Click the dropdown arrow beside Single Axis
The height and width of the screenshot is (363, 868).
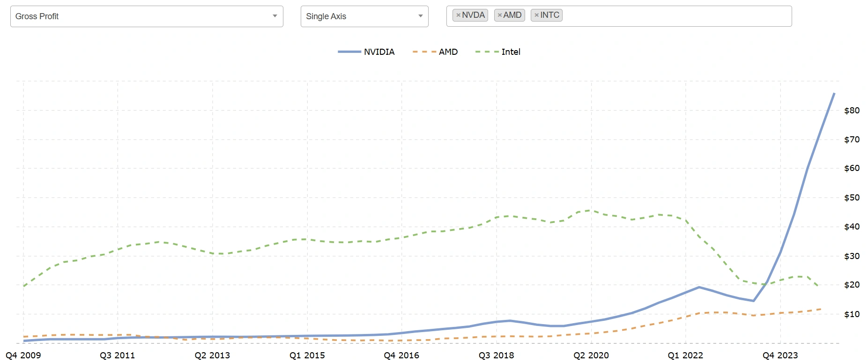pos(420,16)
